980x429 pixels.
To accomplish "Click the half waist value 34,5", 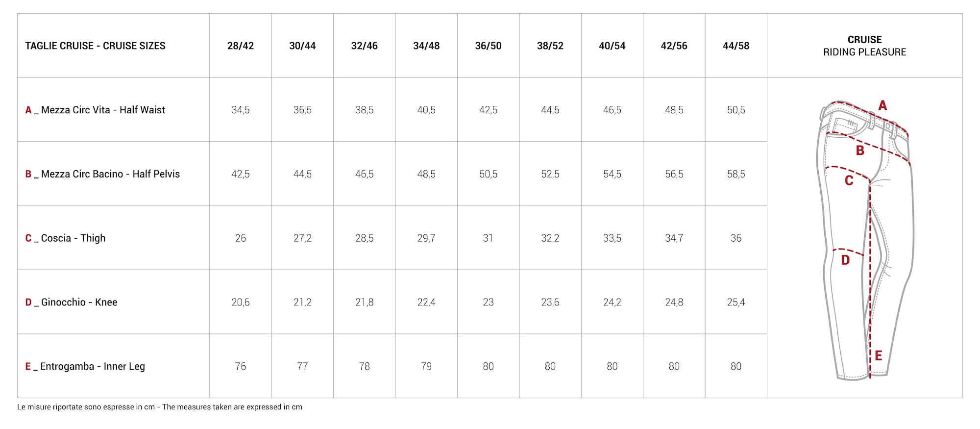I will coord(241,110).
